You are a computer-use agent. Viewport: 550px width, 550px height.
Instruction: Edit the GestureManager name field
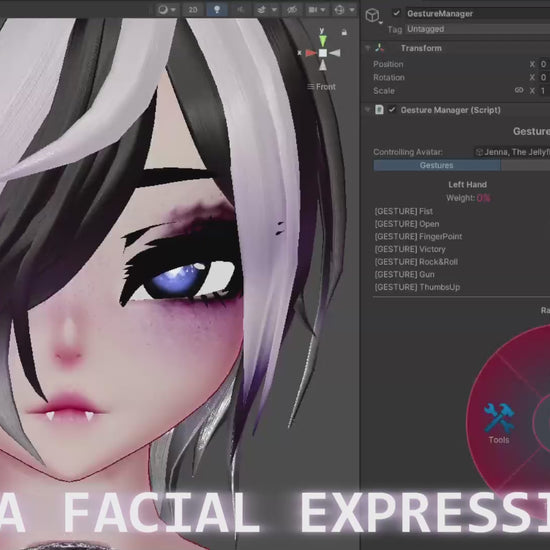(x=478, y=13)
